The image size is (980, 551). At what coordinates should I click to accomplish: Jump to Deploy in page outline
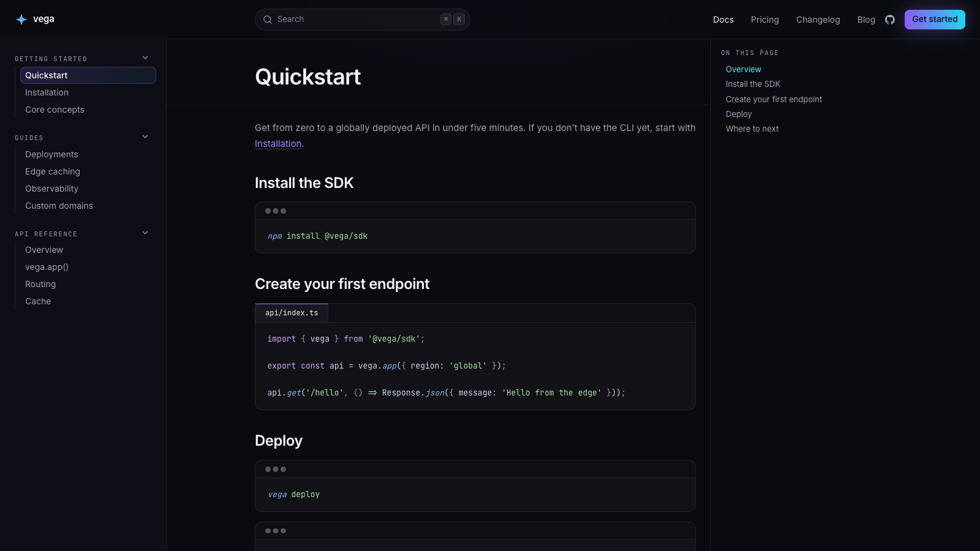point(739,114)
